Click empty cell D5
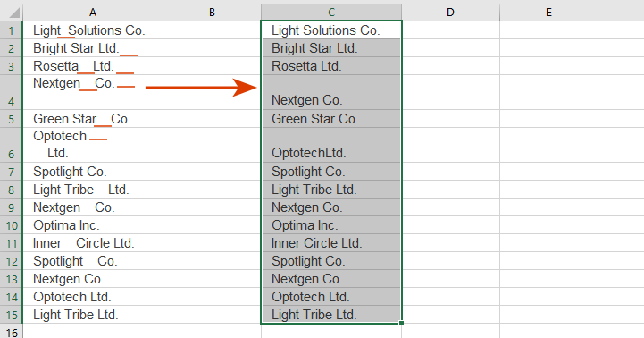Image resolution: width=644 pixels, height=338 pixels. tap(450, 119)
